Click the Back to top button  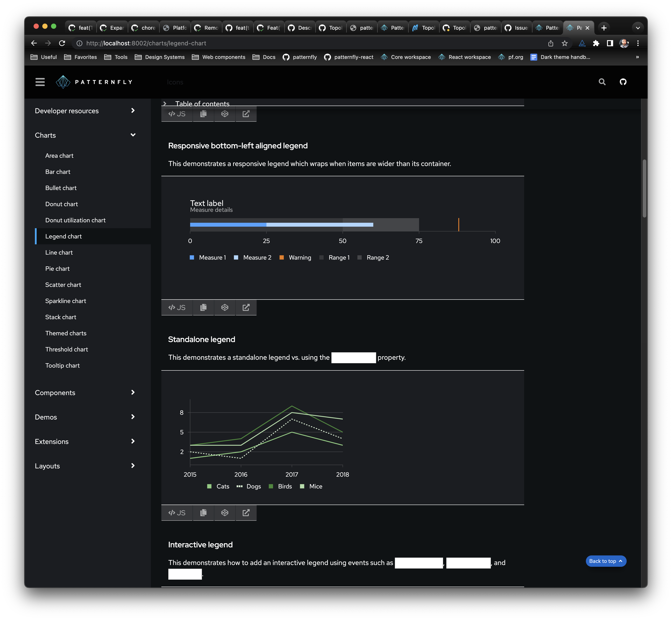pos(605,561)
